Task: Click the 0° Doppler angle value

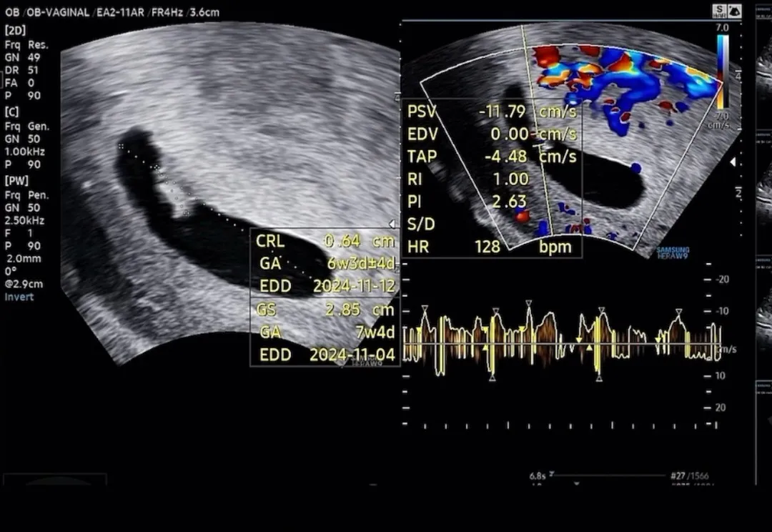Action: pos(10,272)
